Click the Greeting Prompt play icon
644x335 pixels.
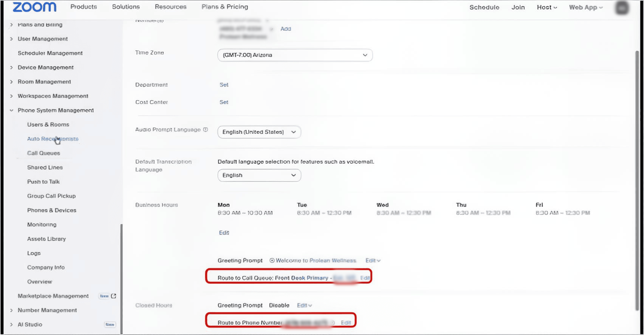(272, 261)
